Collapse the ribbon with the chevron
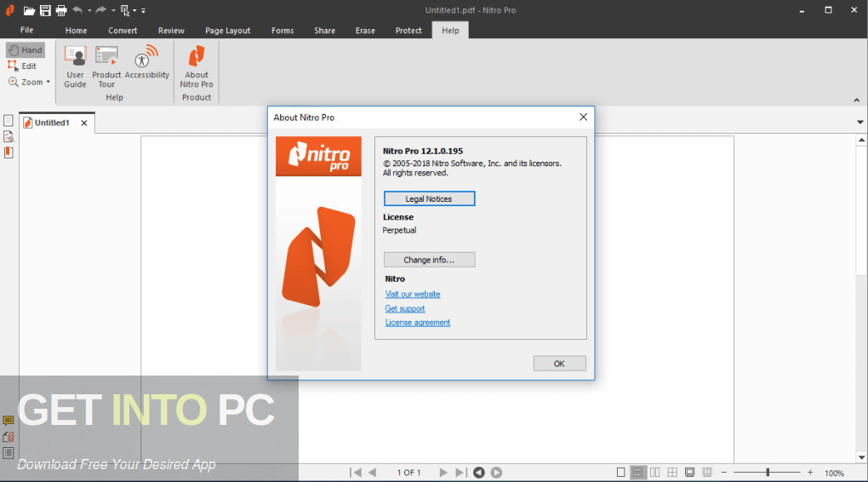The image size is (868, 482). pyautogui.click(x=856, y=100)
